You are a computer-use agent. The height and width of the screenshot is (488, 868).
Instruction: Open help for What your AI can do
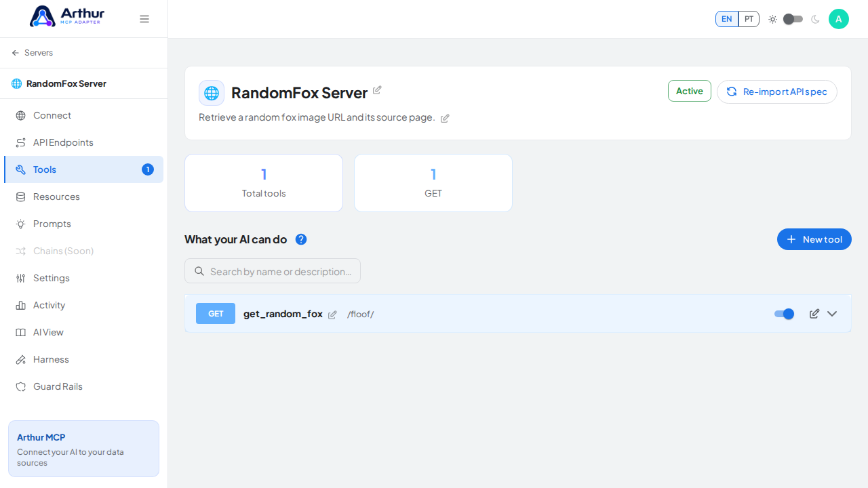coord(301,239)
